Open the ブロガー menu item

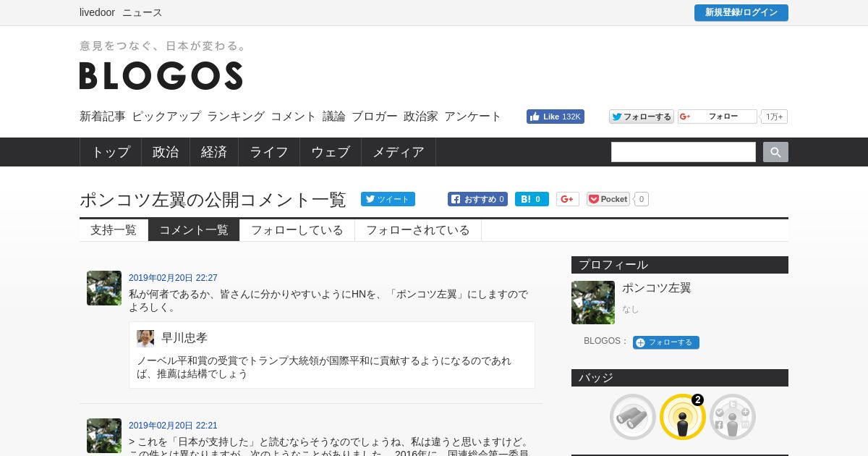tap(375, 117)
